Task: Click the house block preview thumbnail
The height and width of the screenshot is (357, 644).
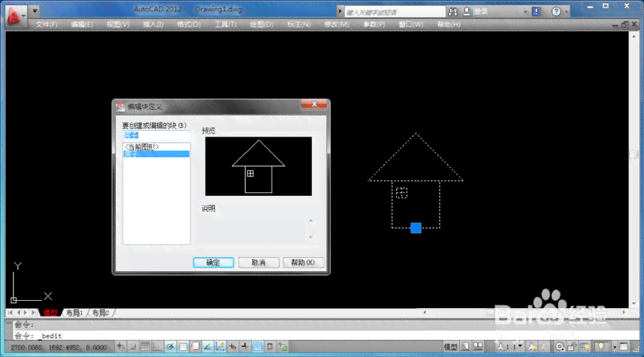Action: pyautogui.click(x=258, y=166)
